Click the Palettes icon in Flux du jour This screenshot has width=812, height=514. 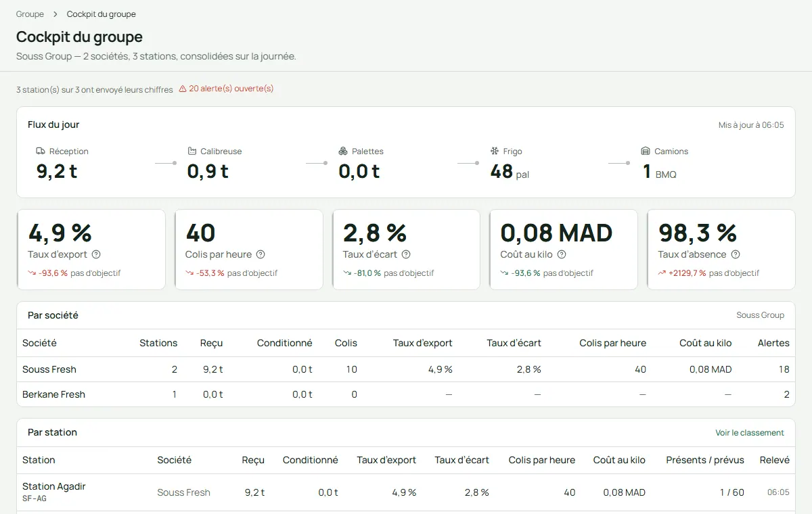point(343,151)
